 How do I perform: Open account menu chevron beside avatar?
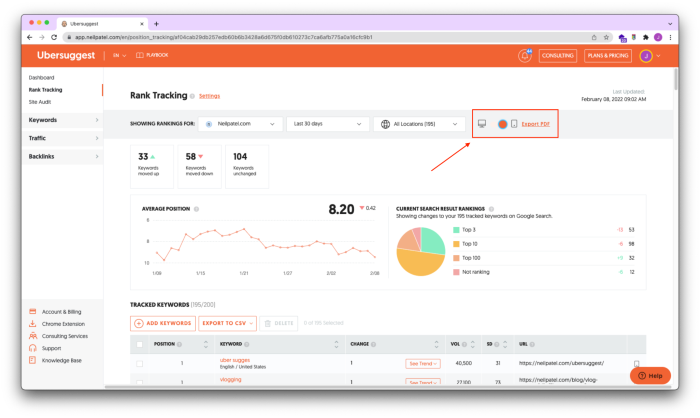coord(658,56)
